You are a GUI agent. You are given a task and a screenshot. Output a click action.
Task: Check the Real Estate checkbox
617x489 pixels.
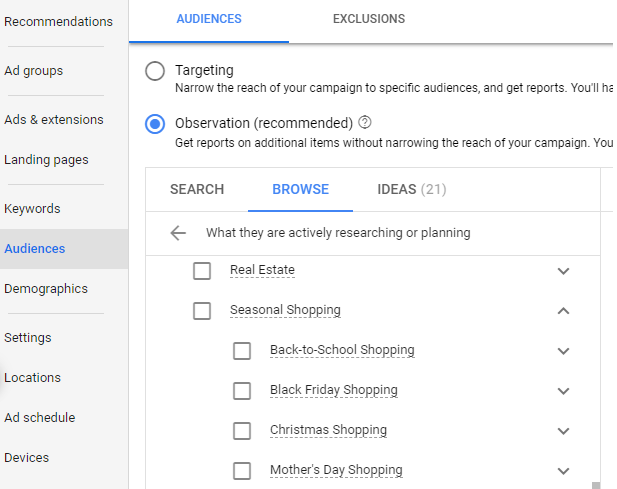pos(202,271)
